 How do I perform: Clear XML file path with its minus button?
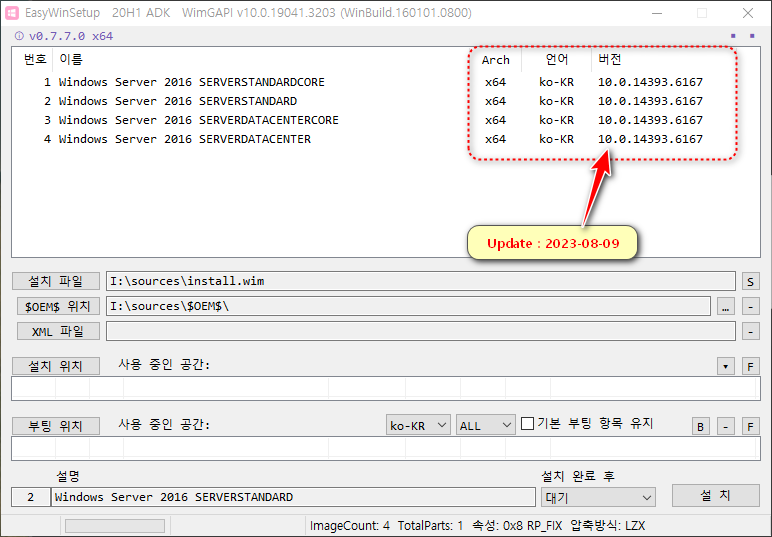pyautogui.click(x=750, y=331)
